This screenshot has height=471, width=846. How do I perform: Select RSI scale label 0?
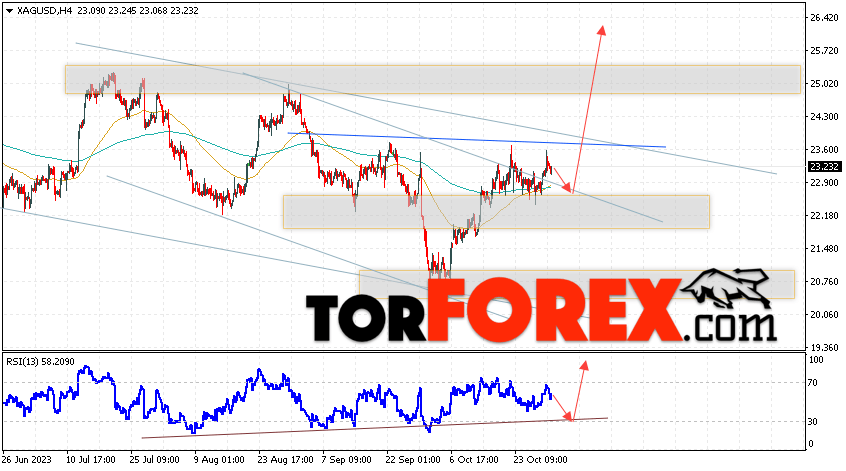(811, 444)
